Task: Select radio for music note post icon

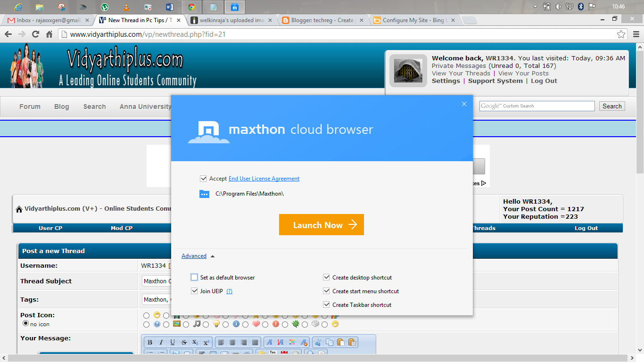Action: coord(186,324)
